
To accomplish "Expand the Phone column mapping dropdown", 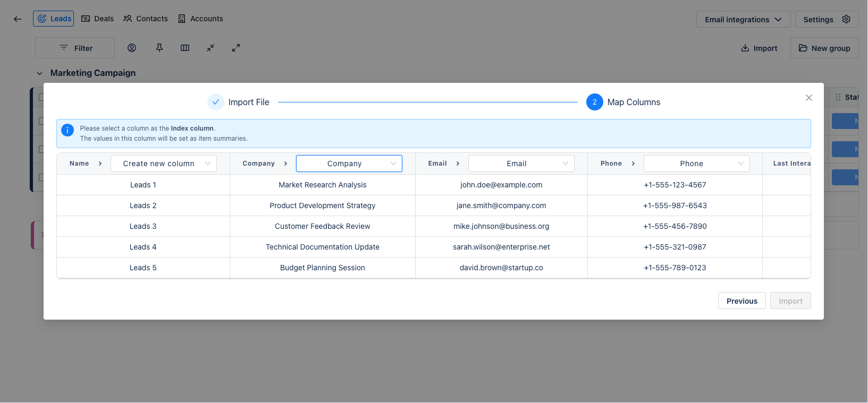I will [x=696, y=164].
